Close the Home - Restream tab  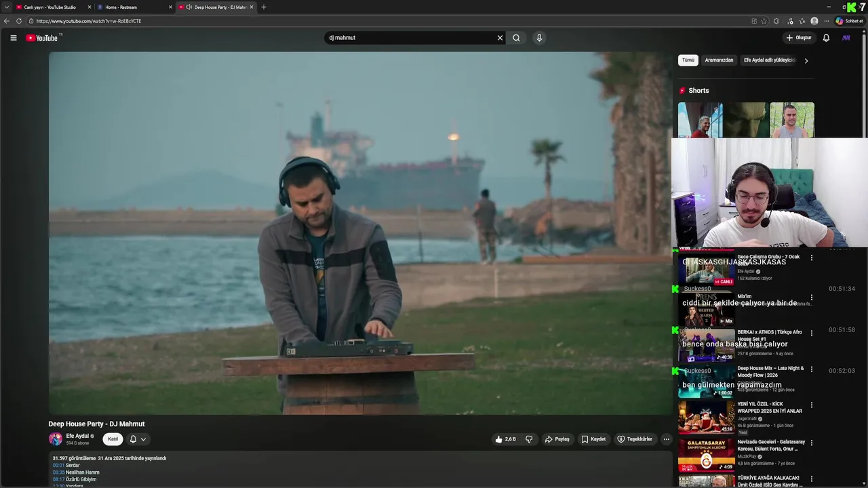tap(170, 7)
